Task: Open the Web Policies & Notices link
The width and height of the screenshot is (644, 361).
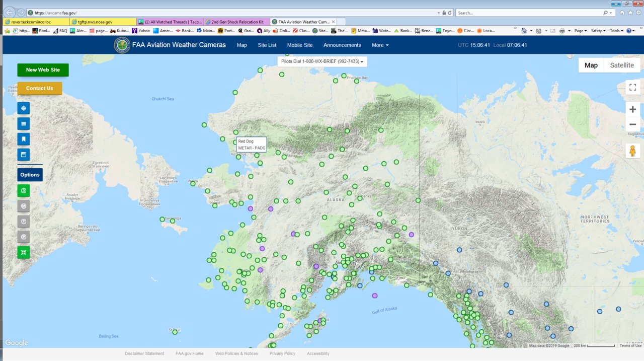Action: pyautogui.click(x=236, y=353)
